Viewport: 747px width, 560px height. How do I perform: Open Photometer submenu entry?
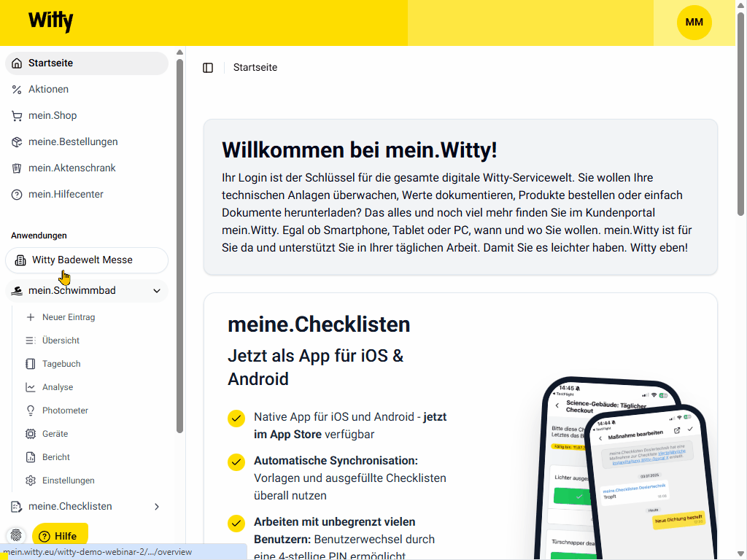[x=65, y=411]
